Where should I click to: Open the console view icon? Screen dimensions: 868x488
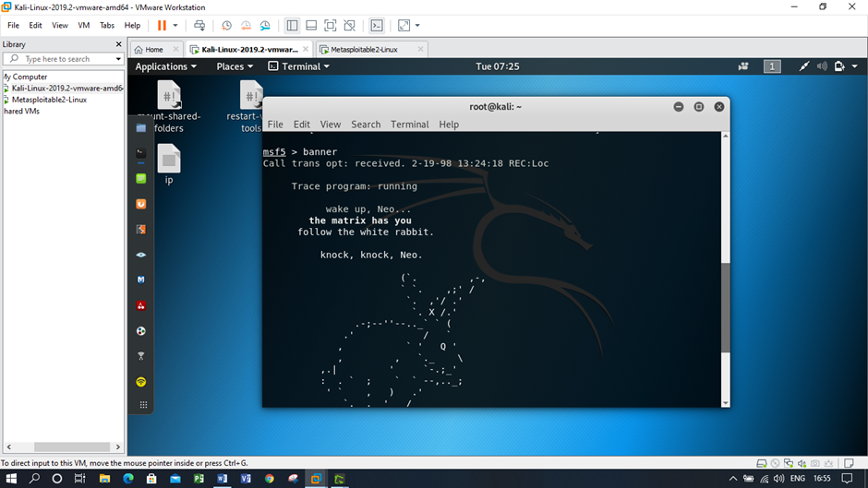tap(377, 26)
